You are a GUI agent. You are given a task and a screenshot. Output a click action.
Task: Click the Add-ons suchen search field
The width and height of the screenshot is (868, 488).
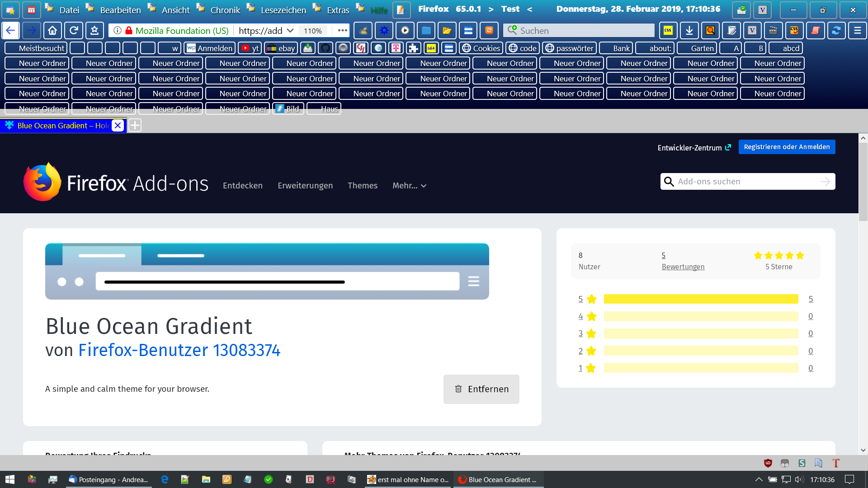[746, 182]
